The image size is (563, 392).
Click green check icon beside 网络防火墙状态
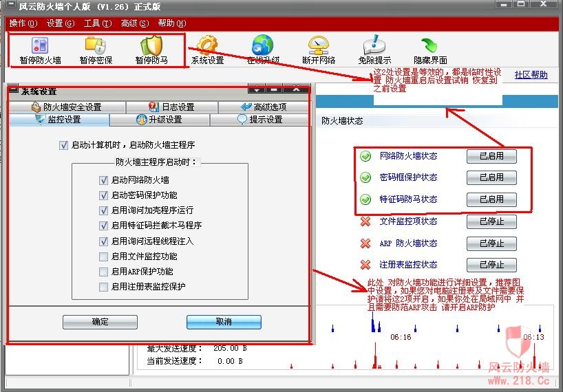click(365, 156)
